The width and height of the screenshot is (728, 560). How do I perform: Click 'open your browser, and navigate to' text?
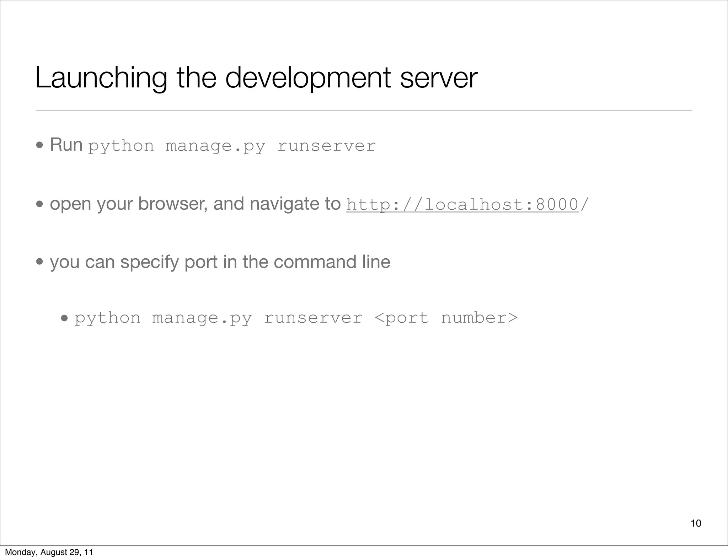[x=195, y=204]
